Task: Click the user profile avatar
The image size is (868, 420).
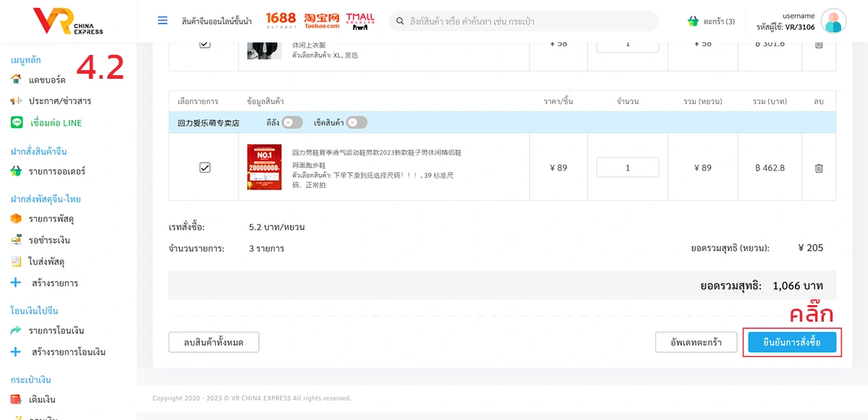Action: (x=833, y=22)
